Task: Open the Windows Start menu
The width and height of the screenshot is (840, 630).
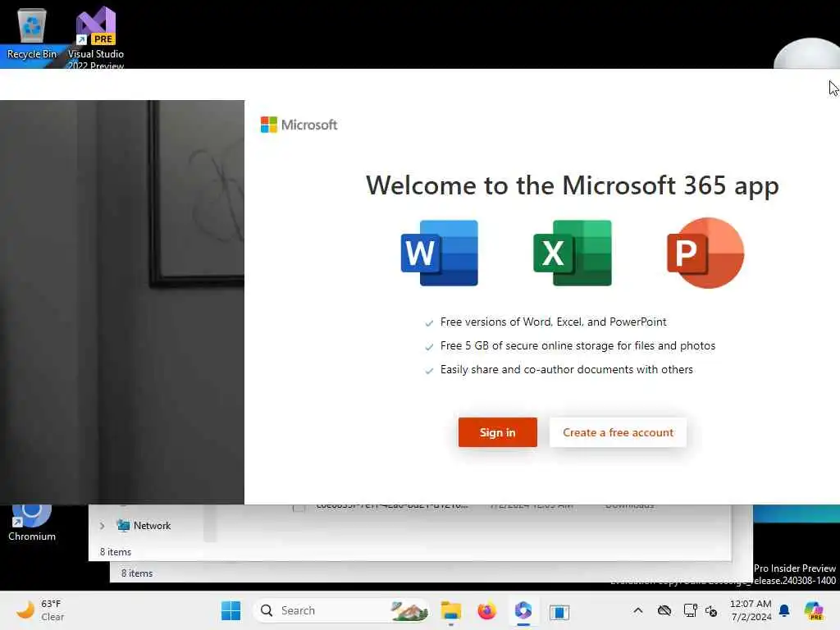Action: coord(231,610)
